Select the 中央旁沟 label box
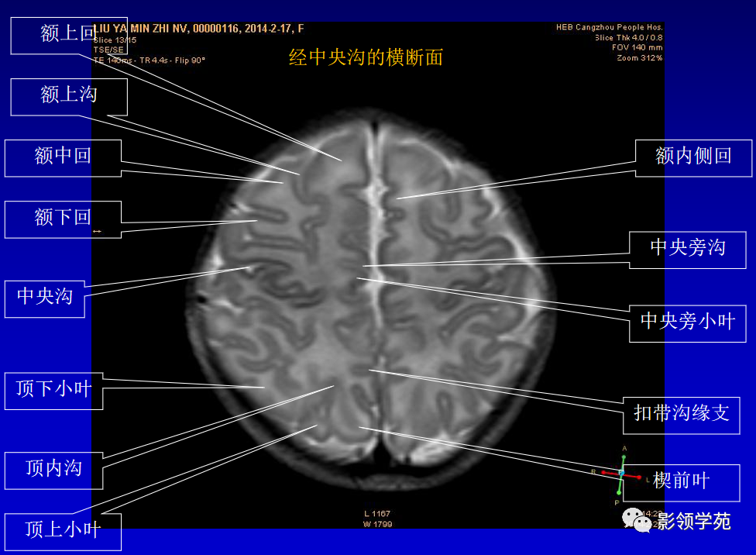The width and height of the screenshot is (756, 555). (688, 250)
